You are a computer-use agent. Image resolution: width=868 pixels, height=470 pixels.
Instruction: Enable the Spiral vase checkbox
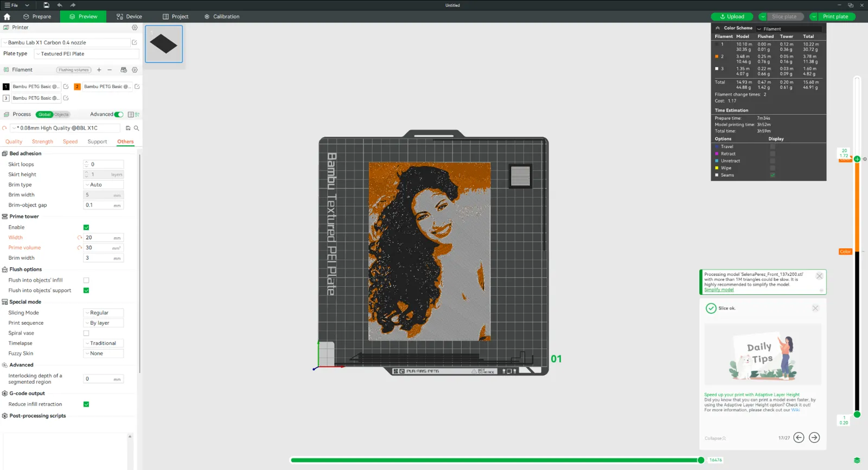[x=86, y=333]
